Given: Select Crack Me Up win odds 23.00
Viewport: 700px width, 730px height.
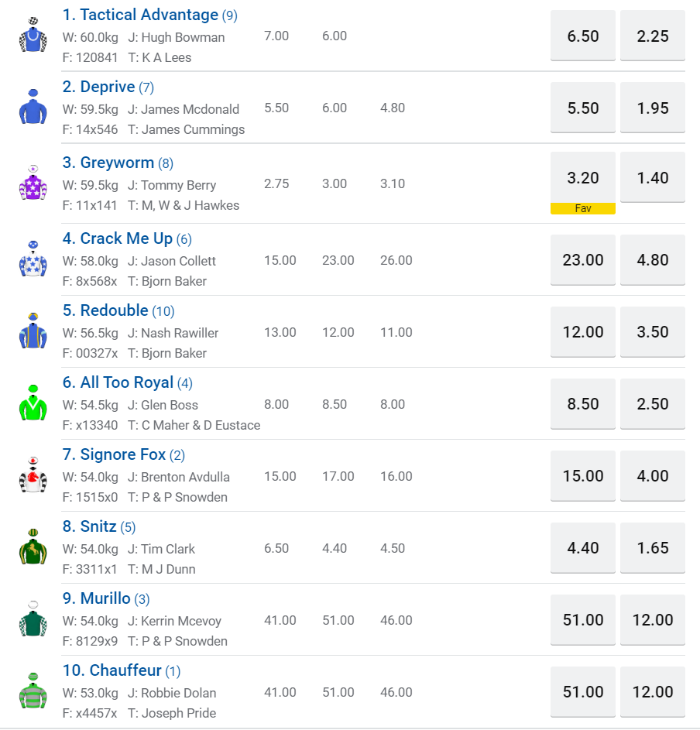Looking at the screenshot, I should coord(582,260).
